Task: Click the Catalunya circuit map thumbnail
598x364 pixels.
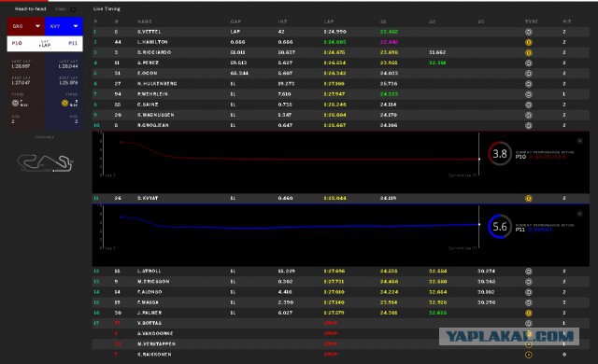Action: coord(45,163)
